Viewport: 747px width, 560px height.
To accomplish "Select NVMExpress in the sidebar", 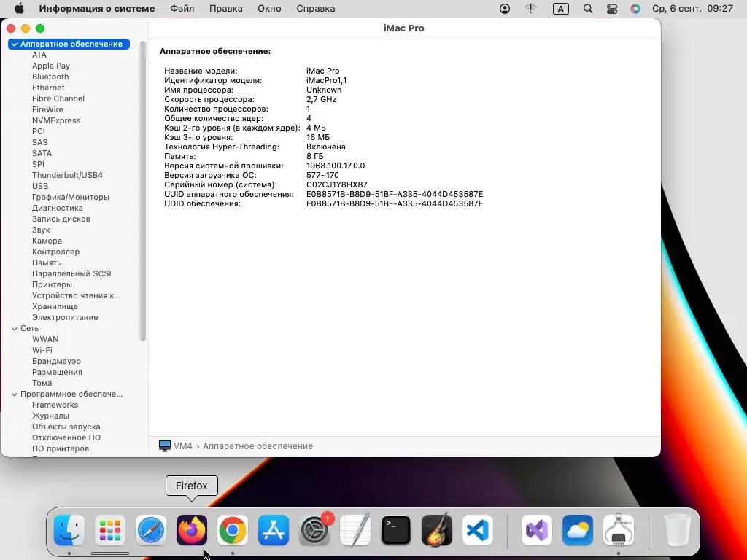I will [56, 120].
